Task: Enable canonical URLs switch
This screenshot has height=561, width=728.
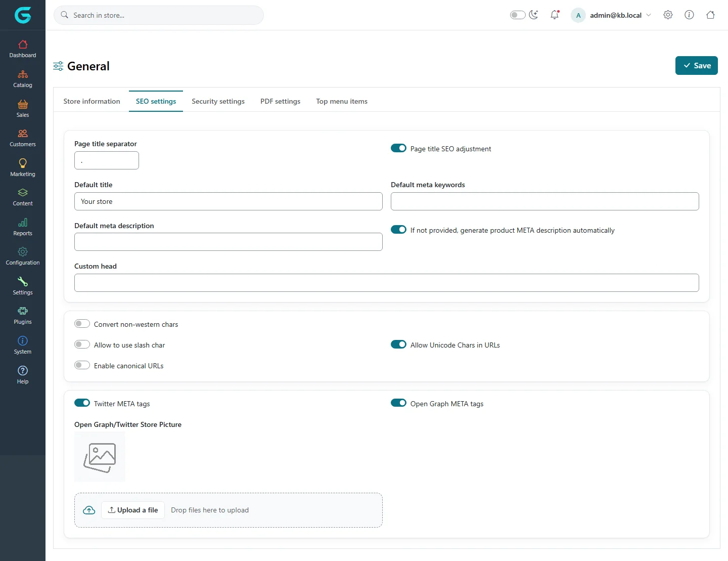Action: click(x=82, y=365)
